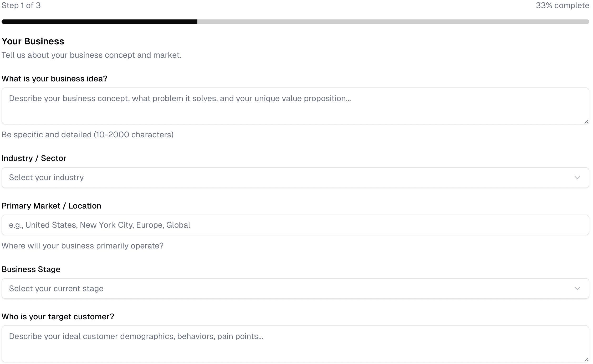Click the target customer description text area
The width and height of the screenshot is (593, 364).
295,344
